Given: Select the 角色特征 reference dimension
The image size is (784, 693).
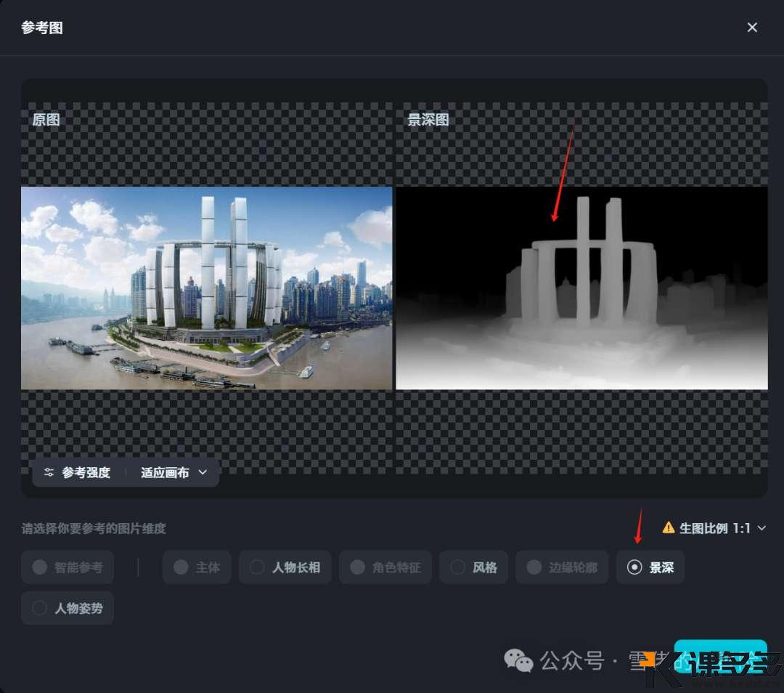Looking at the screenshot, I should point(385,567).
